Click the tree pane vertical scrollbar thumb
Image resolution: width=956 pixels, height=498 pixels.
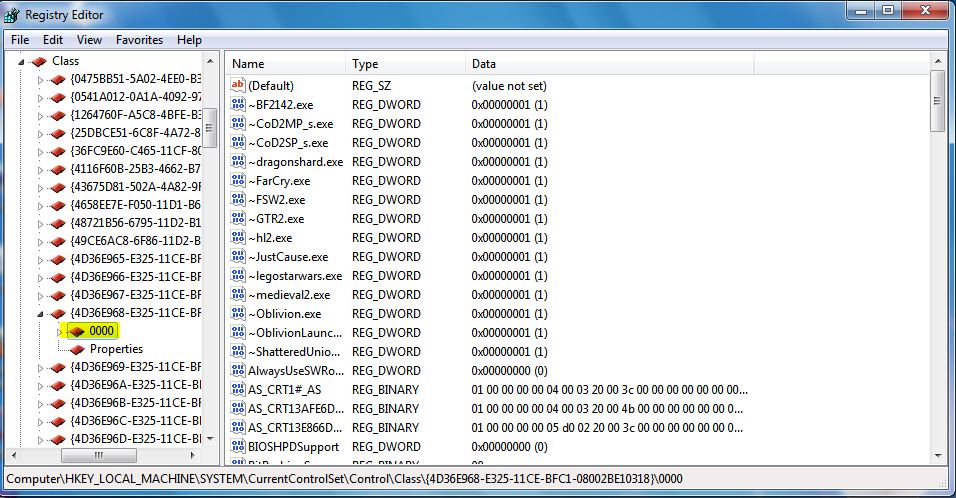point(210,128)
